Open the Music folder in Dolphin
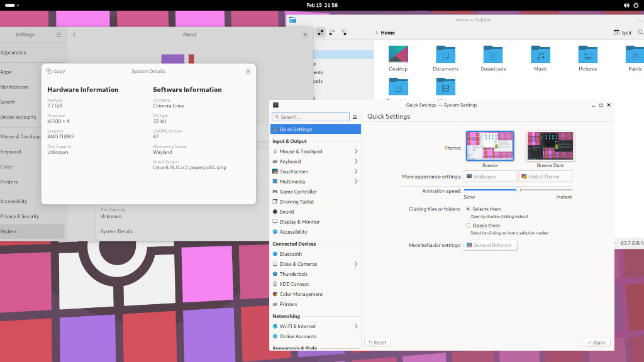Screen dimensions: 644x362 540,58
